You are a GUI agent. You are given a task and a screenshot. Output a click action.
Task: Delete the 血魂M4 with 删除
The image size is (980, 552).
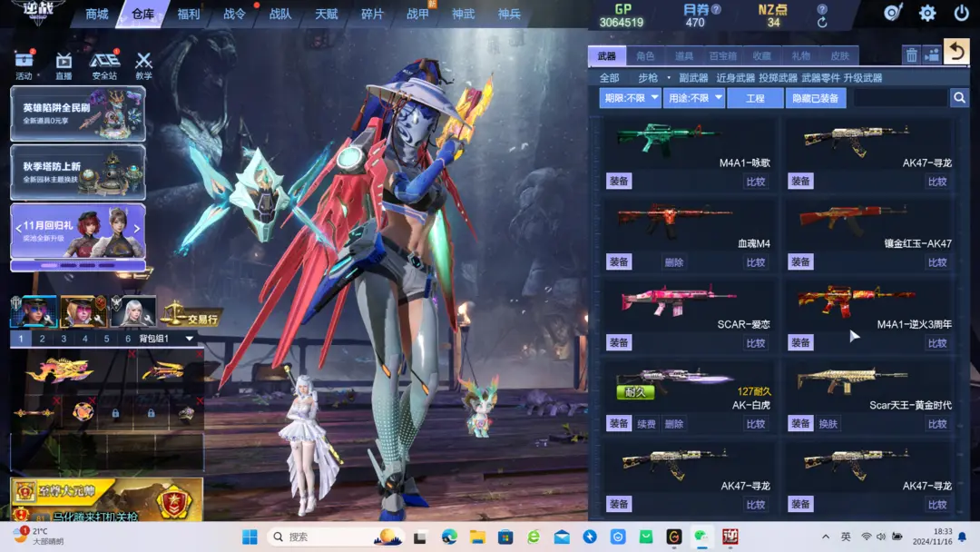click(673, 262)
